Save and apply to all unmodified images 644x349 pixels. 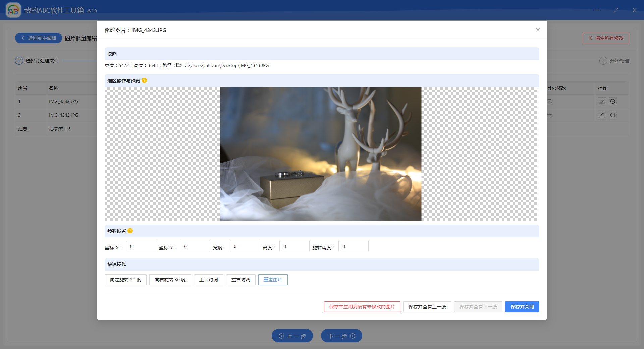(362, 306)
